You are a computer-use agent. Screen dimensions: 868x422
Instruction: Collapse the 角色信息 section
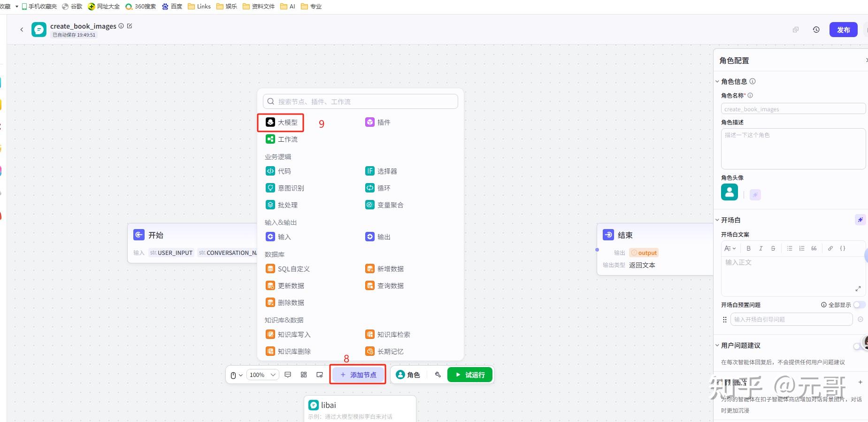coord(717,82)
